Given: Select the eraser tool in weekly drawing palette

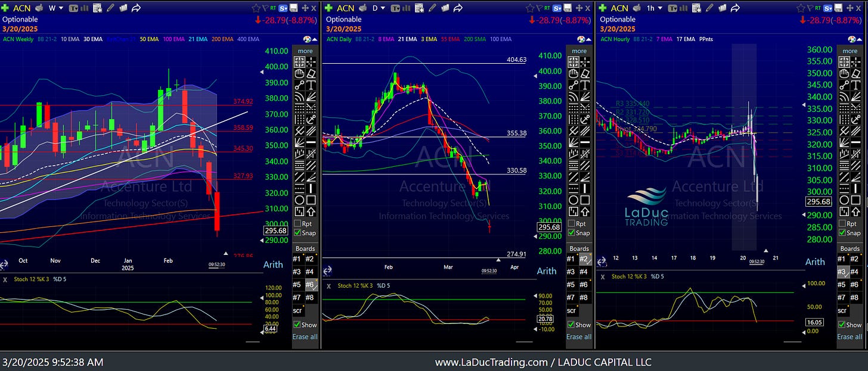Looking at the screenshot, I should click(310, 73).
